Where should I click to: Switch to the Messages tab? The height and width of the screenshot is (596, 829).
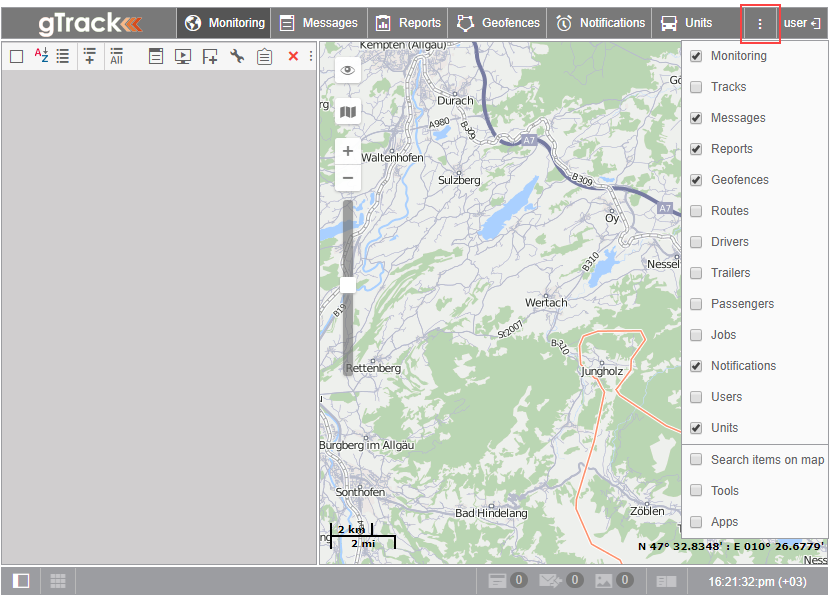pyautogui.click(x=319, y=23)
